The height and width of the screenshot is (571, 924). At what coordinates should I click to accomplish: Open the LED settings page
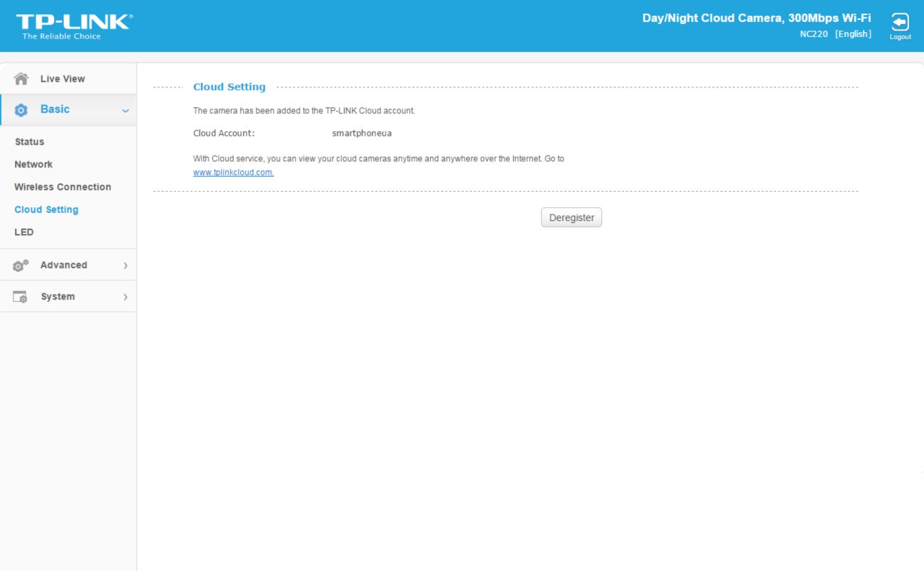click(x=24, y=232)
